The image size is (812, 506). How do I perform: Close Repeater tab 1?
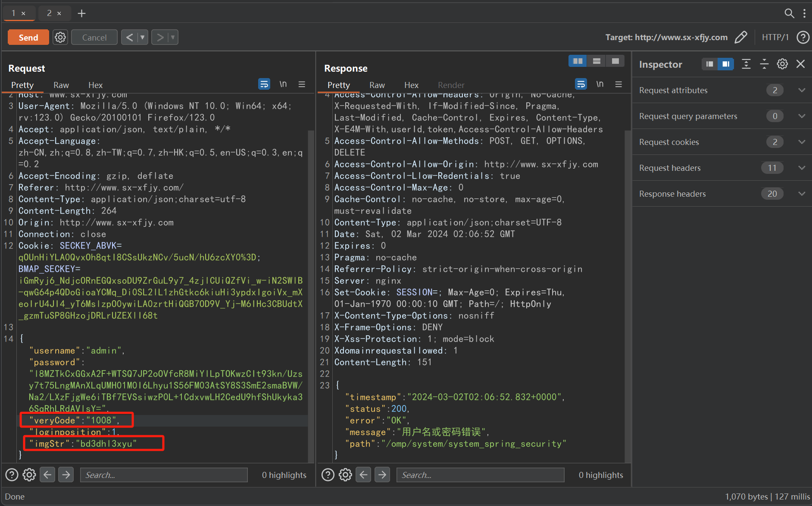tap(24, 14)
